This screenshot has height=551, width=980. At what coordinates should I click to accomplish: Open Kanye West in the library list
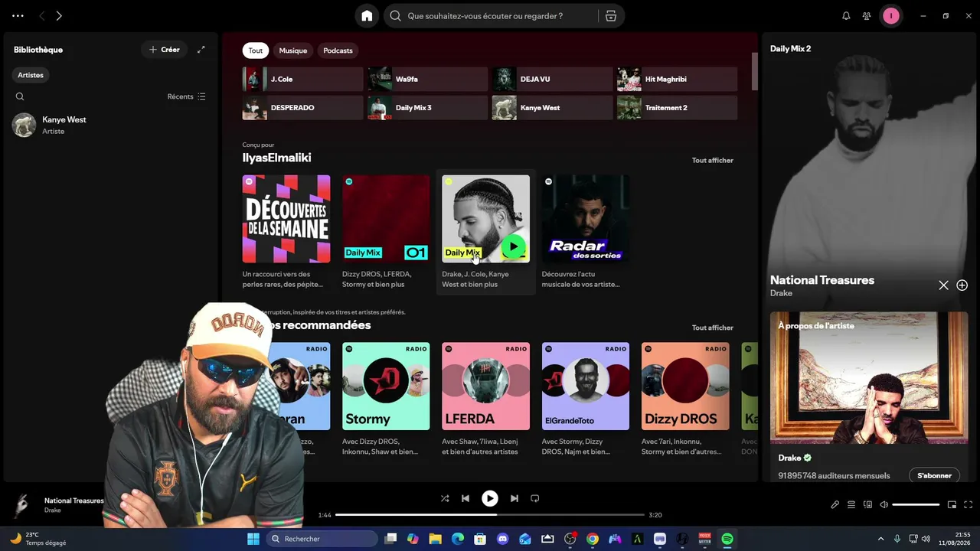coord(109,125)
